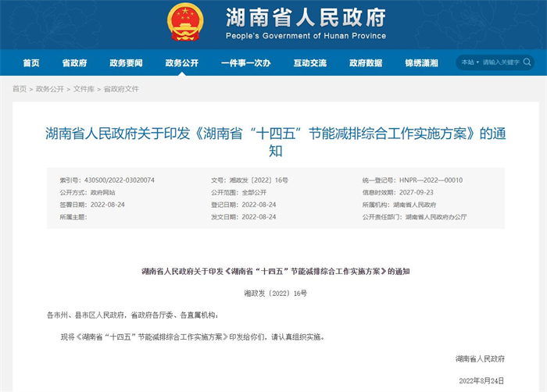
Task: Click the 湖南省人民政府 site title
Action: [306, 17]
